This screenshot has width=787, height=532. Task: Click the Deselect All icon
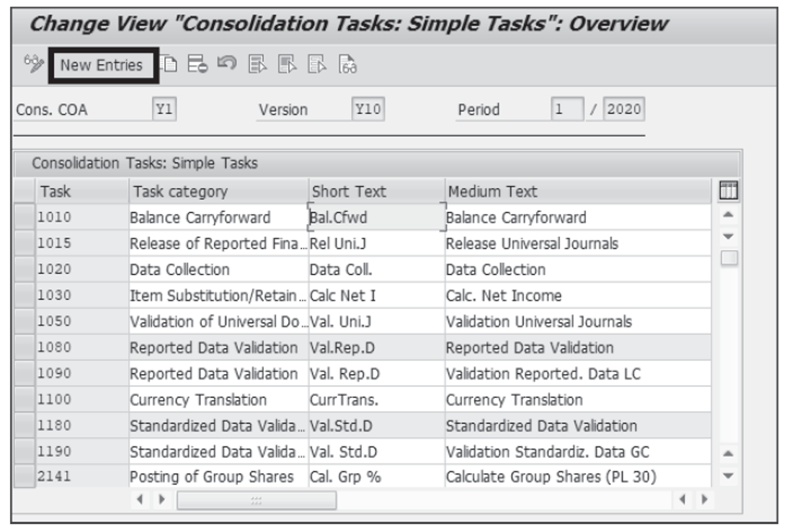coord(316,63)
